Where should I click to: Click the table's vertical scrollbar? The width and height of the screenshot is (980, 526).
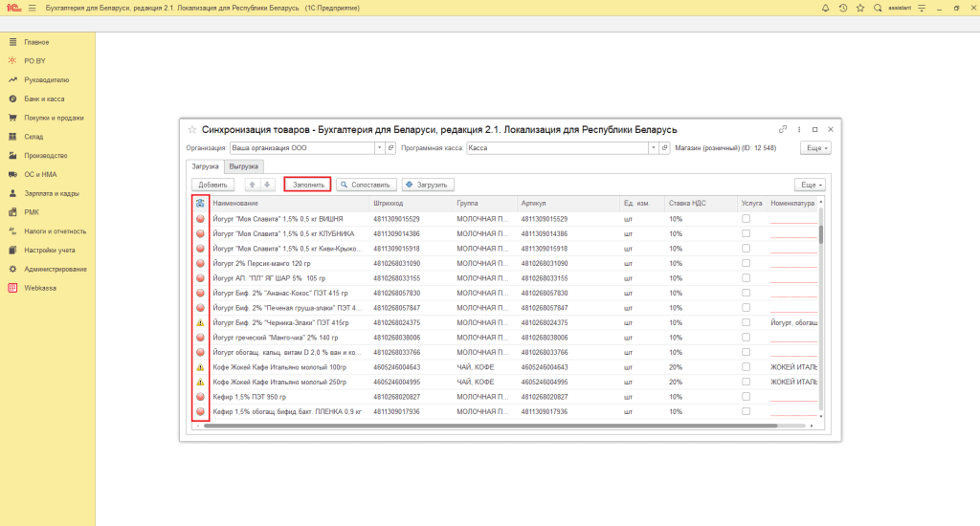(820, 234)
